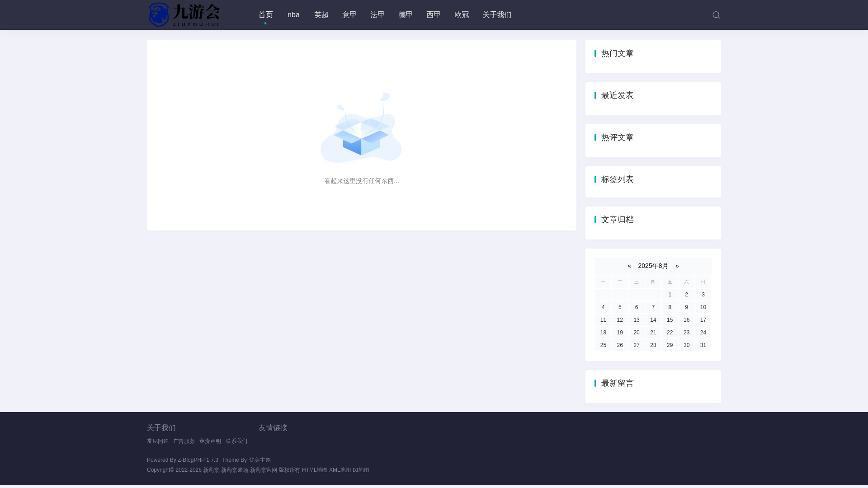
Task: Click the 最新留言 sidebar heading
Action: tap(618, 383)
